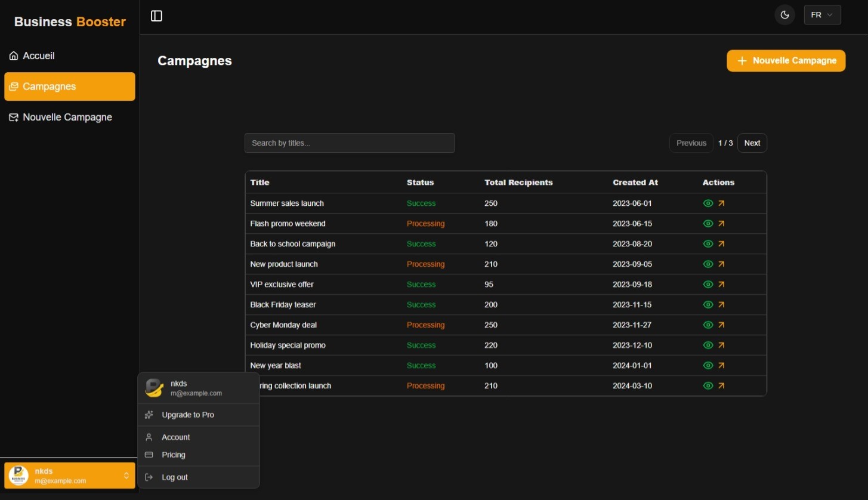Image resolution: width=868 pixels, height=500 pixels.
Task: Open Nouvelle Campagne in the sidebar
Action: tap(67, 118)
